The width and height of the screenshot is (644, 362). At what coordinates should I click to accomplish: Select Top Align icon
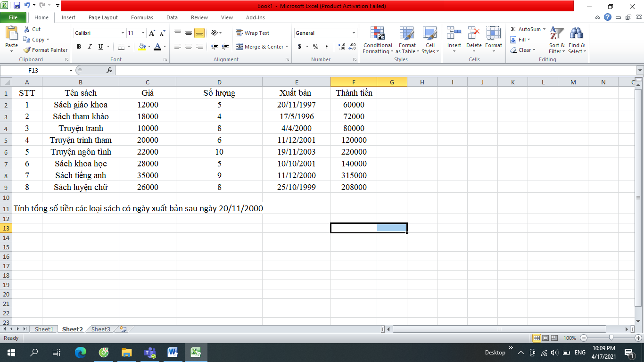178,33
